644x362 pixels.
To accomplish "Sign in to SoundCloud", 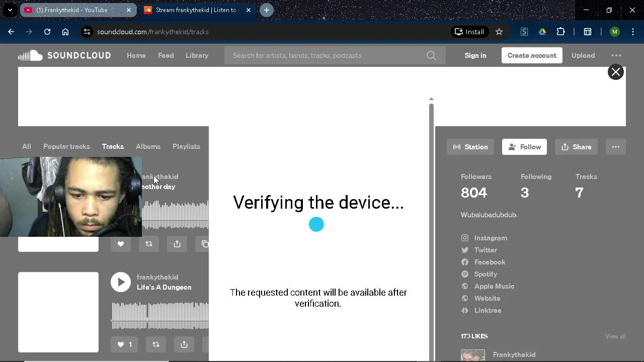I will pos(475,55).
